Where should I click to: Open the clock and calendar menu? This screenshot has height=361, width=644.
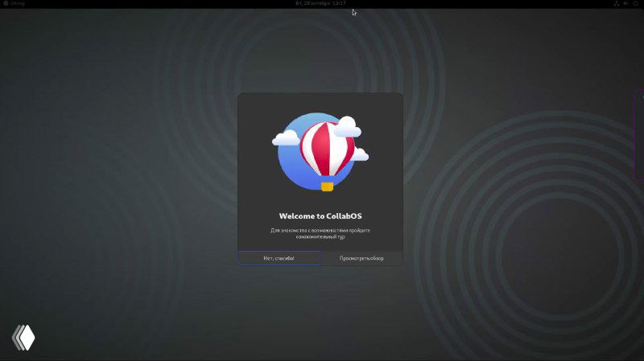pyautogui.click(x=321, y=4)
